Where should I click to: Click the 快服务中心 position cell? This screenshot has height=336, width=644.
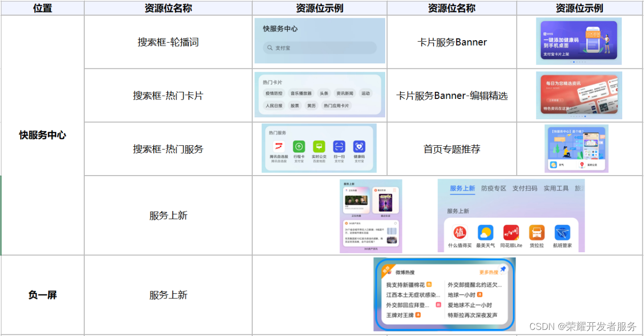43,135
